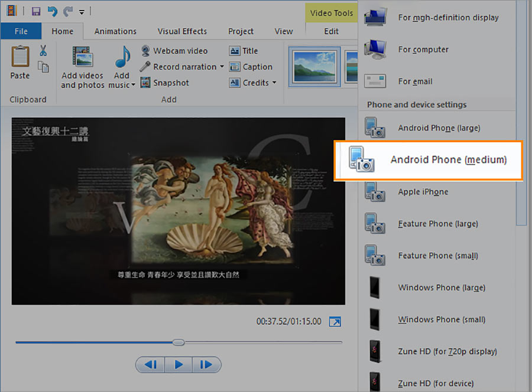Click the Copy icon below scissors

click(43, 67)
